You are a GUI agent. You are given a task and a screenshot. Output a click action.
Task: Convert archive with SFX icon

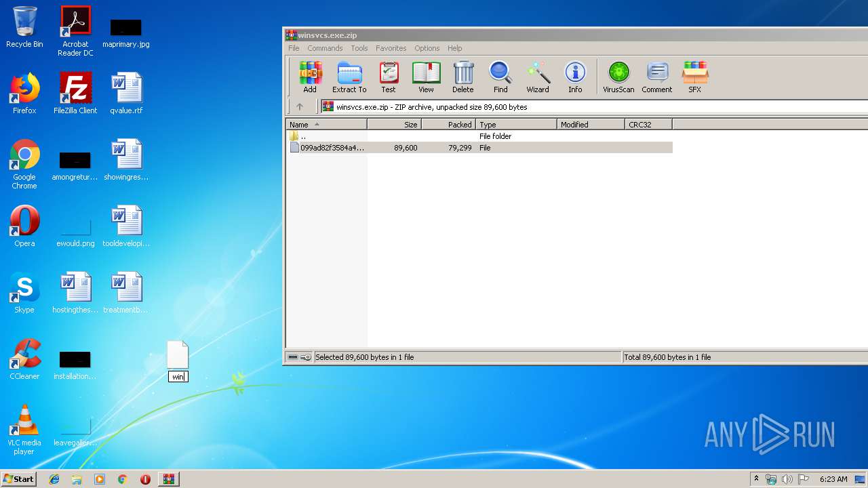click(x=695, y=77)
